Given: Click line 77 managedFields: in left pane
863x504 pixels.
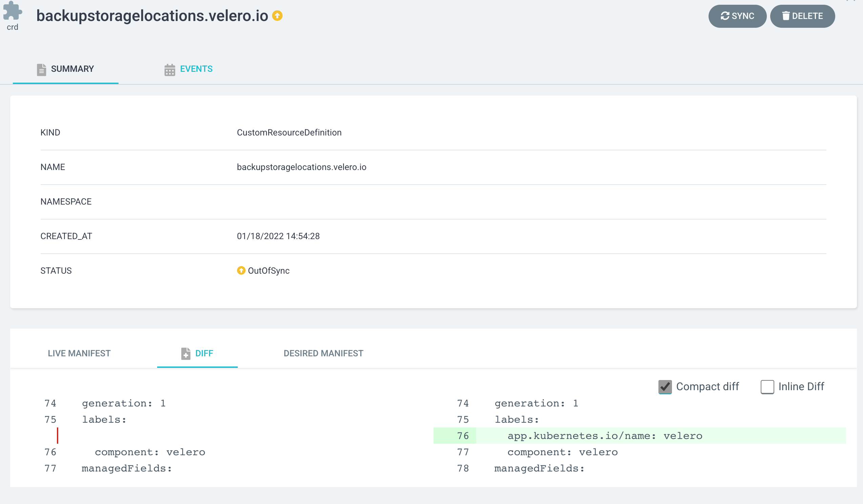Looking at the screenshot, I should click(127, 468).
